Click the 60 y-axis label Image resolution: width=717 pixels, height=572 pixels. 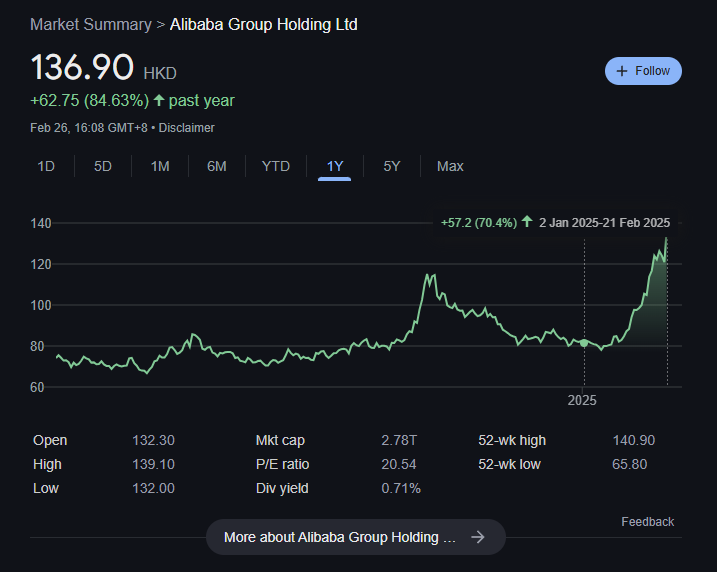click(37, 387)
